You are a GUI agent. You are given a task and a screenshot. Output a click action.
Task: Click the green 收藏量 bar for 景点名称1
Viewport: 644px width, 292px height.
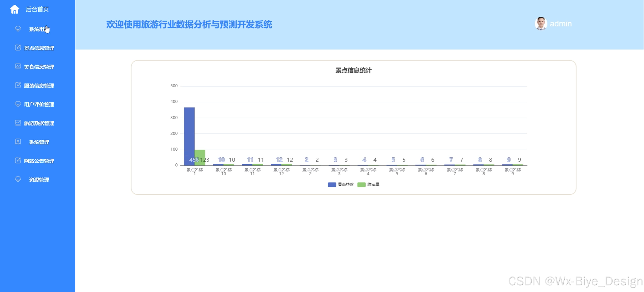pos(200,158)
